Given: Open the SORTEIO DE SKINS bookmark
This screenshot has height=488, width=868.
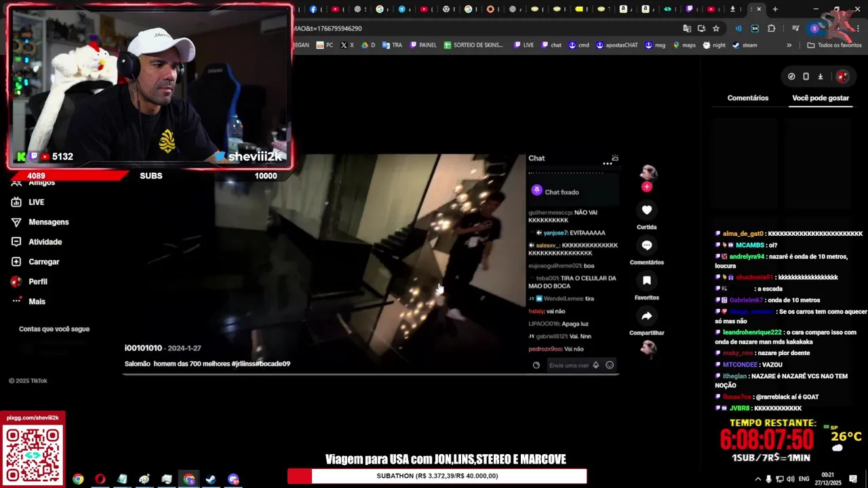Looking at the screenshot, I should coord(473,45).
